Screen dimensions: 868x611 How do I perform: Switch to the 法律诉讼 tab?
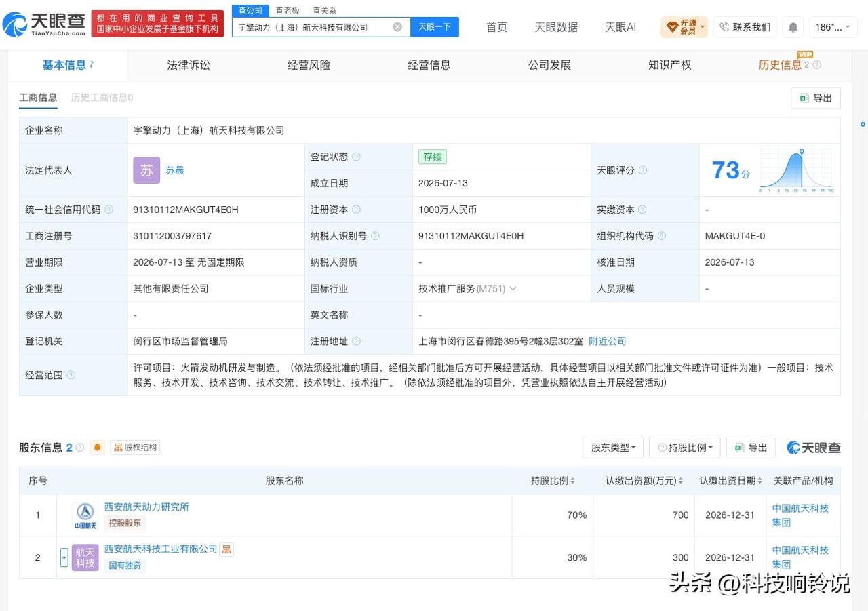pyautogui.click(x=189, y=65)
